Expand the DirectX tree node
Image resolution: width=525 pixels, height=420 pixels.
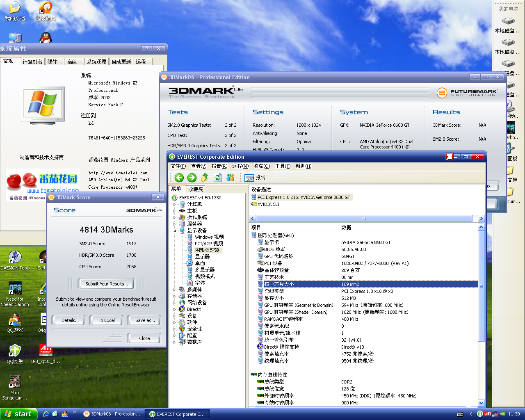pos(174,309)
